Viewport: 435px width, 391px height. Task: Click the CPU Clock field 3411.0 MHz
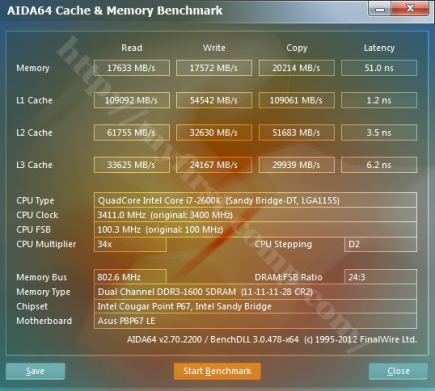pos(255,215)
